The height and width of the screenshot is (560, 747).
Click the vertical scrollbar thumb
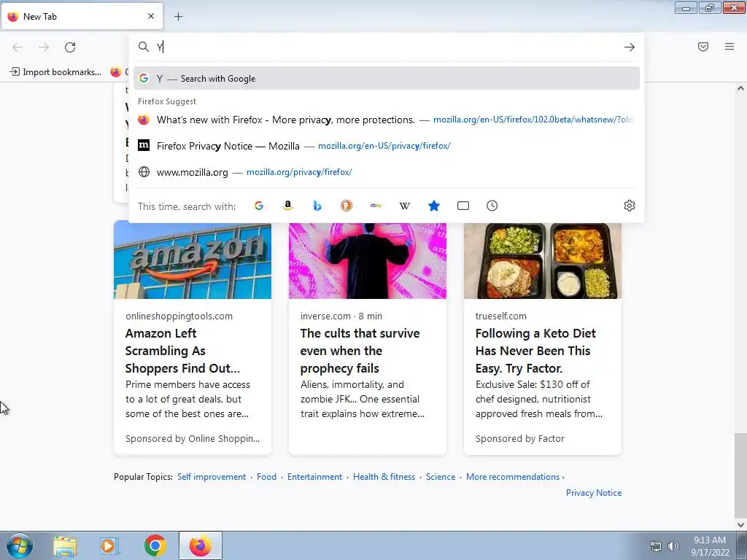point(740,474)
